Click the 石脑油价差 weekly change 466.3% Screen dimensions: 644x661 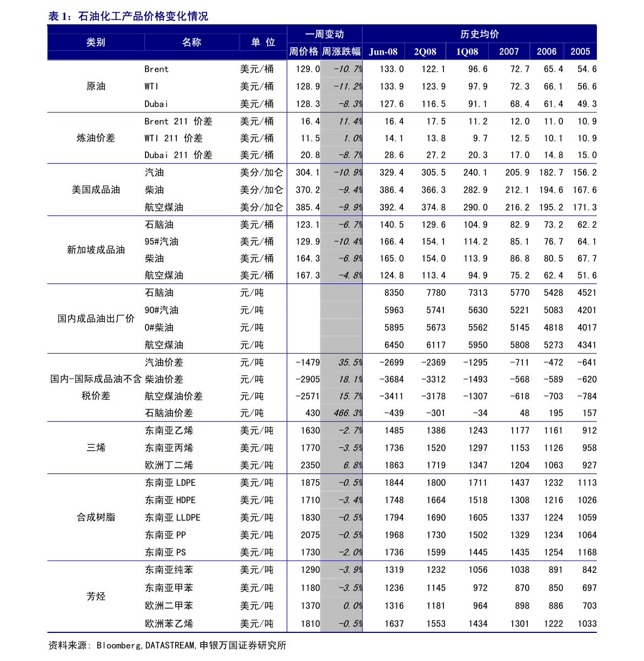click(341, 413)
